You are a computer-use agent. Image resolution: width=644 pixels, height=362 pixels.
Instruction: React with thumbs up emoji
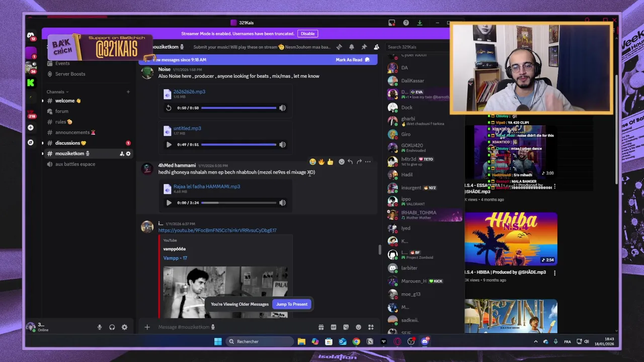[x=330, y=162]
